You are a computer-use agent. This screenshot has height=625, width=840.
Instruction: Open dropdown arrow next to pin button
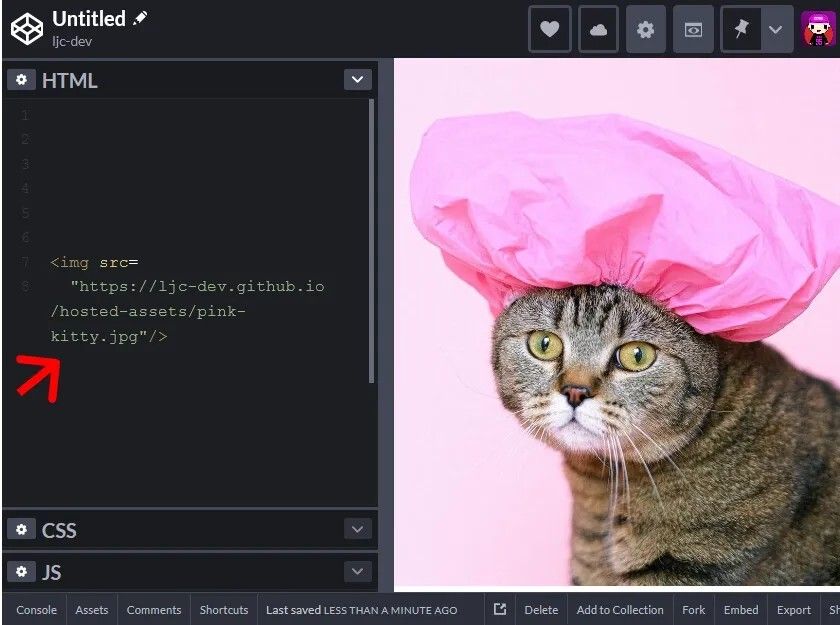tap(775, 29)
